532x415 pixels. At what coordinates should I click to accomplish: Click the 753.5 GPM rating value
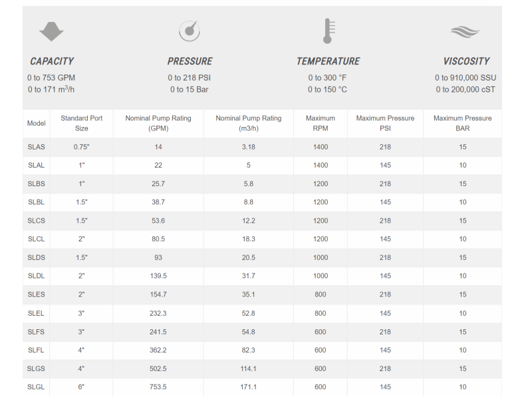pos(158,387)
